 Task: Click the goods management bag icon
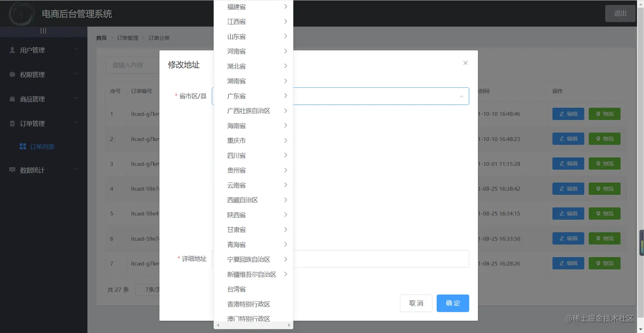(x=12, y=99)
